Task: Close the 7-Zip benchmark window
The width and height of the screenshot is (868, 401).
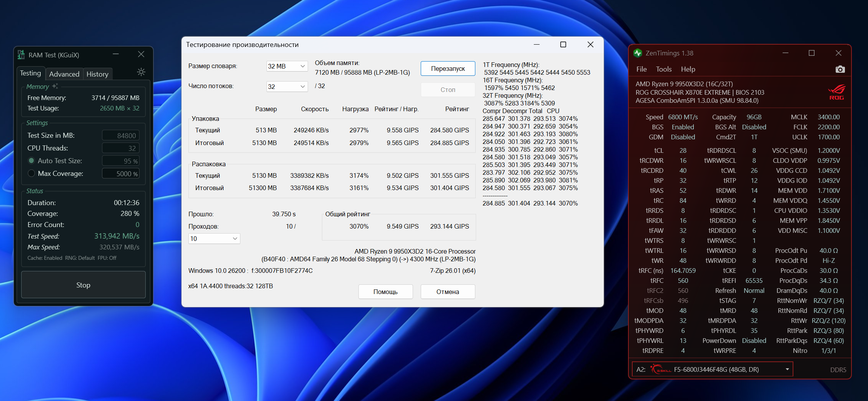Action: pyautogui.click(x=590, y=45)
